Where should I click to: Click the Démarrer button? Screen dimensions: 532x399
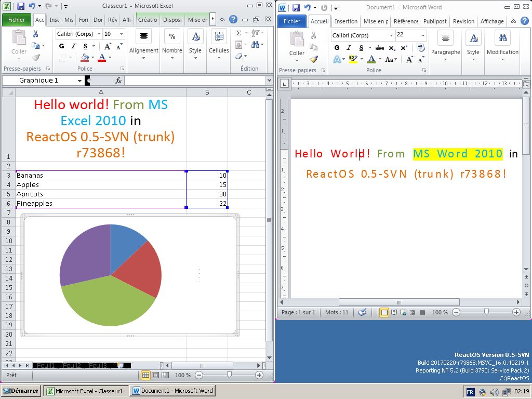(21, 390)
